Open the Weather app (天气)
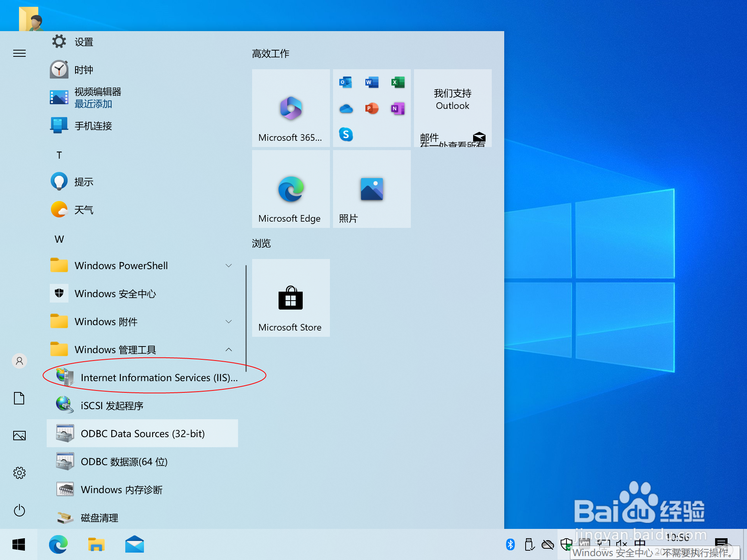This screenshot has width=747, height=560. tap(142, 210)
